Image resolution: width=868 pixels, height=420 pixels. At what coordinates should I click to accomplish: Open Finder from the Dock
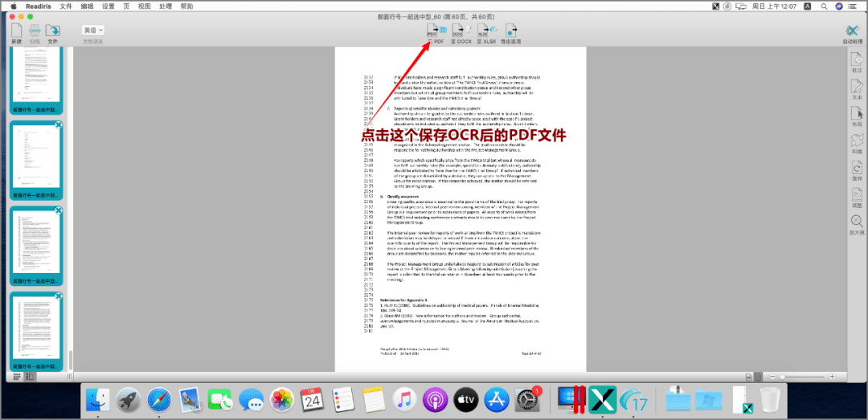[98, 400]
